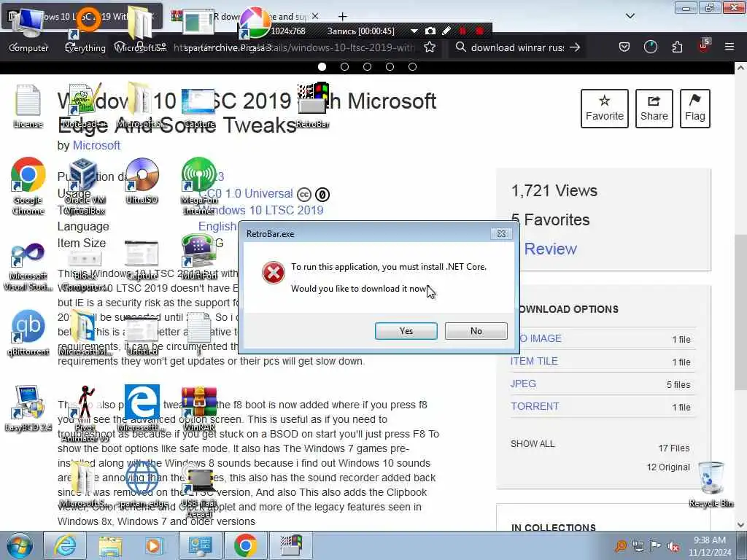Open Microsoft Edge desktop icon
The width and height of the screenshot is (747, 560).
(x=142, y=408)
